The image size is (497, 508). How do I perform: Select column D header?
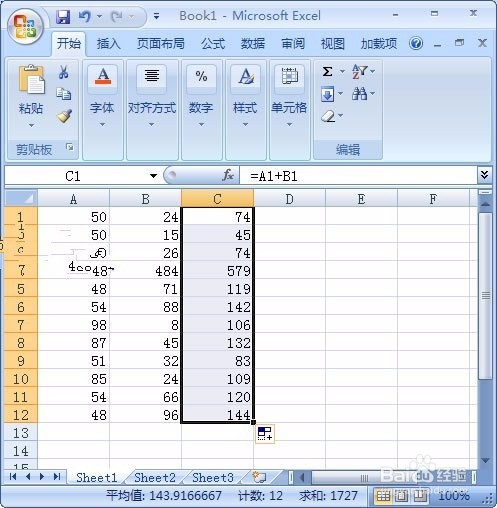click(289, 199)
